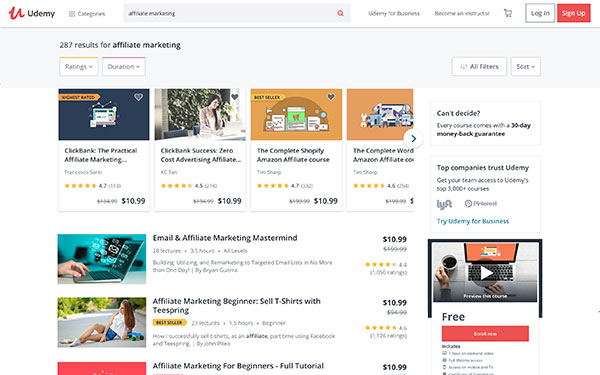Viewport: 600px width, 375px height.
Task: Click 4.6 star rating of Teespring course
Action: point(386,328)
